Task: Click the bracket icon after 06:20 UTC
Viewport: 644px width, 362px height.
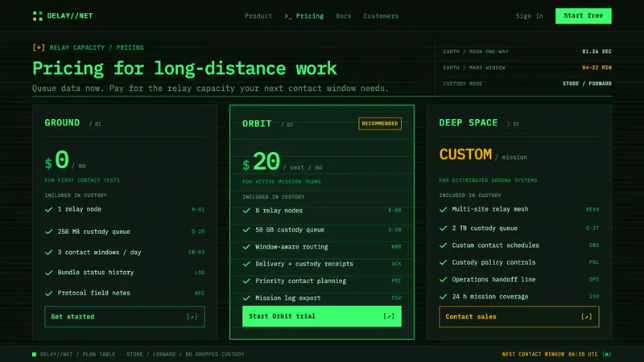Action: 607,354
